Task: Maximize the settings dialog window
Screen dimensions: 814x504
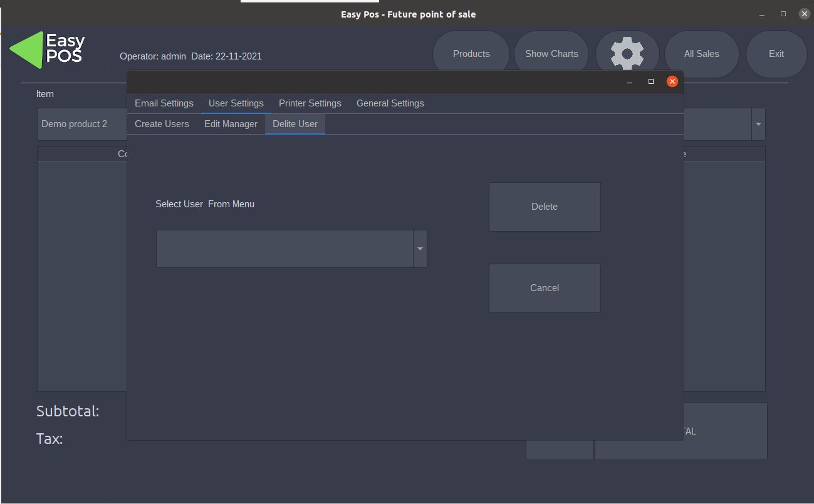Action: point(651,81)
